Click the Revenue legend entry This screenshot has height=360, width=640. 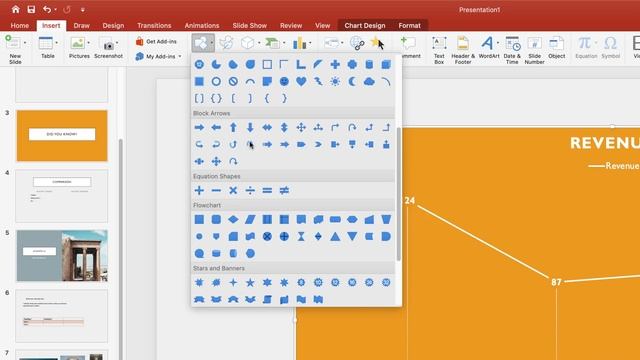pos(614,166)
